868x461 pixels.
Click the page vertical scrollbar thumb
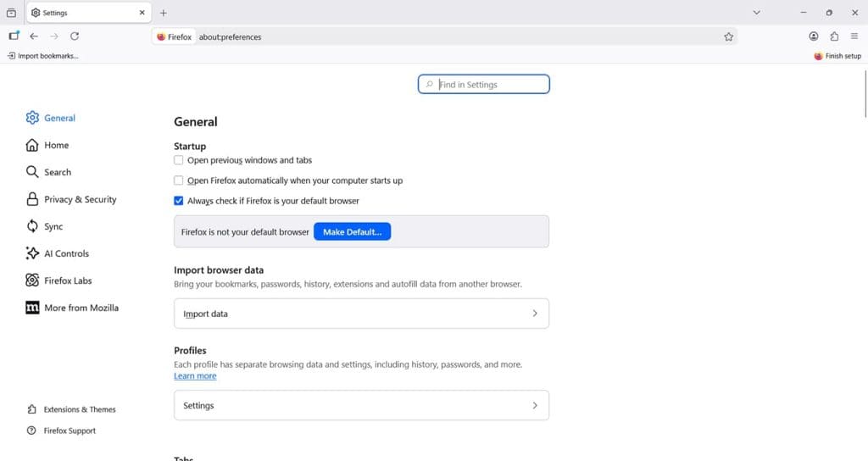point(865,94)
